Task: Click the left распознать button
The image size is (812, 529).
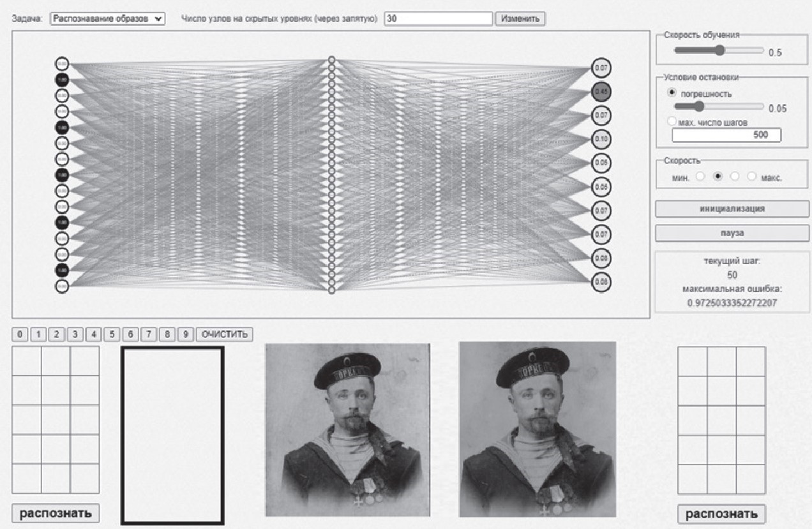Action: click(56, 512)
